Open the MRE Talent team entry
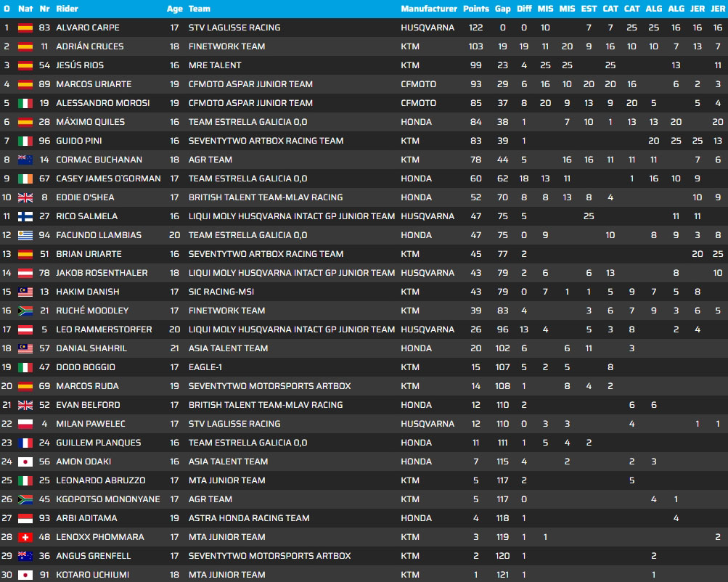 point(213,65)
